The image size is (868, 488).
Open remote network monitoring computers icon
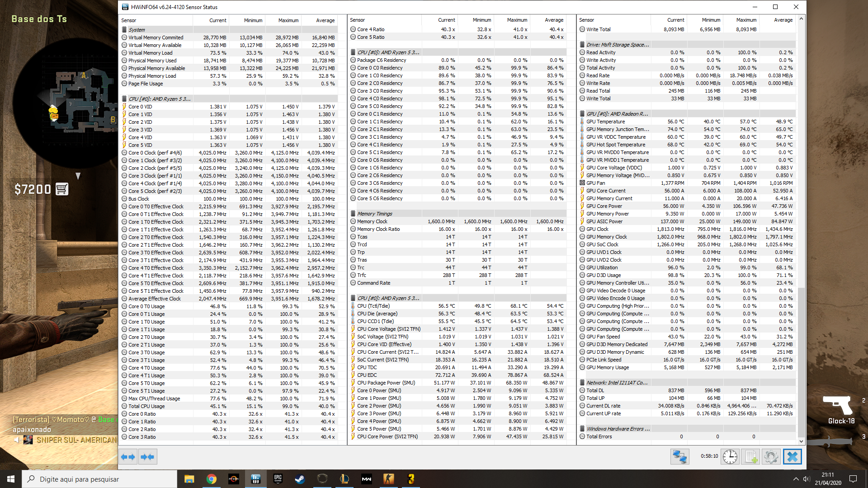coord(679,457)
